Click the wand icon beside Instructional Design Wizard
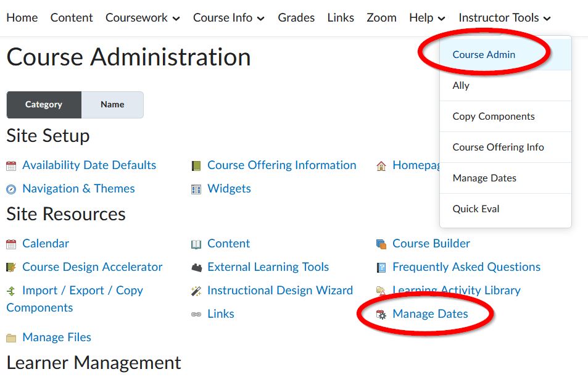The width and height of the screenshot is (588, 385). 197,290
